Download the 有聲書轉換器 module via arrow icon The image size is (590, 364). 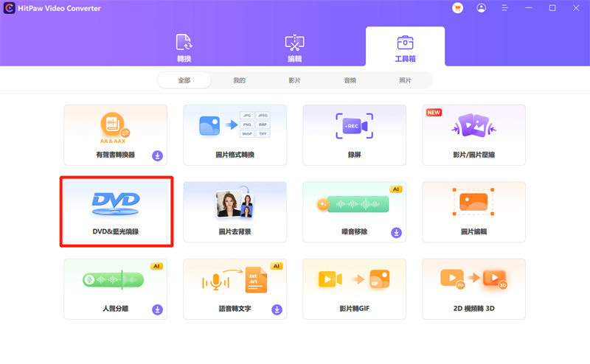tap(157, 155)
